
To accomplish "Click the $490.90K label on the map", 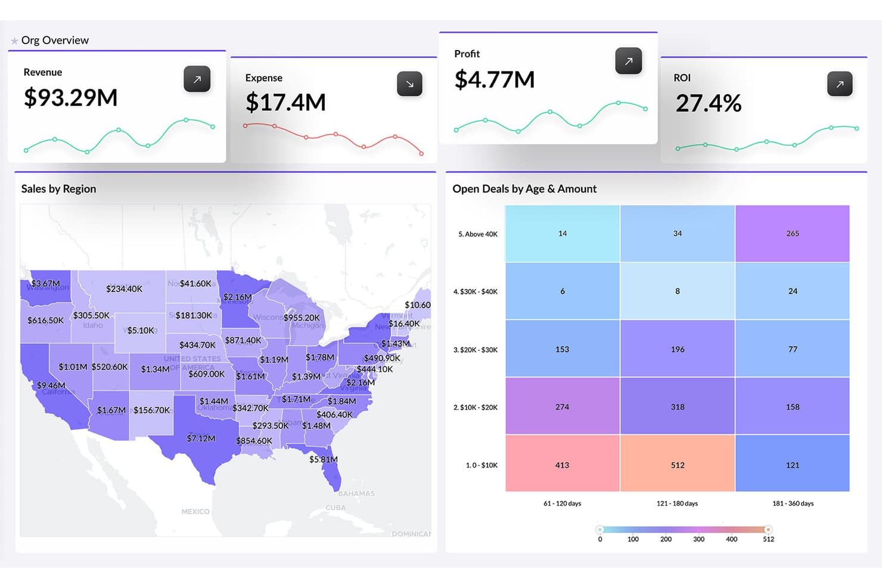I will coord(382,358).
